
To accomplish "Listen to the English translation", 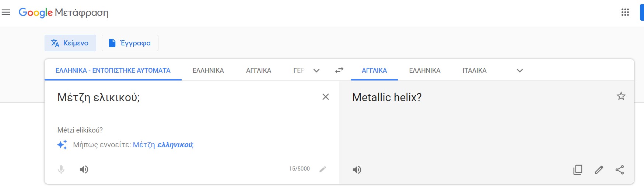I will (357, 170).
